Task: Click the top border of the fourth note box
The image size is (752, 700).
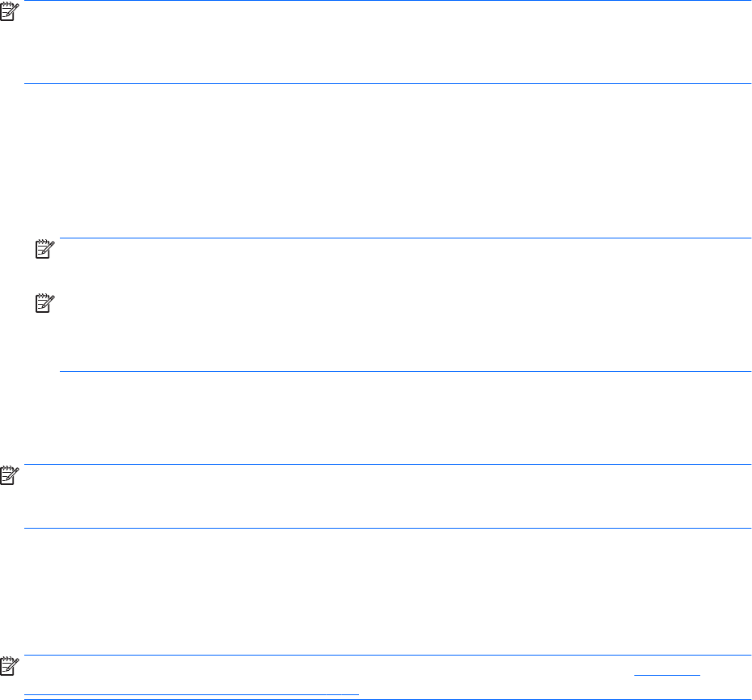Action: (x=388, y=465)
